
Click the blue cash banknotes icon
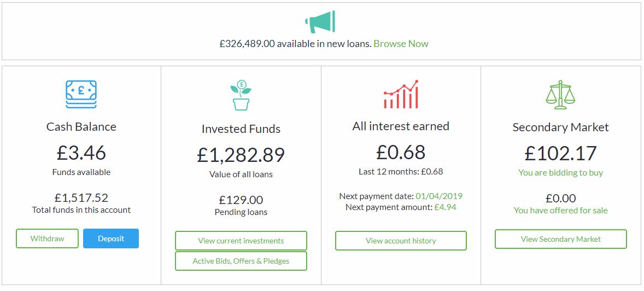pos(81,94)
